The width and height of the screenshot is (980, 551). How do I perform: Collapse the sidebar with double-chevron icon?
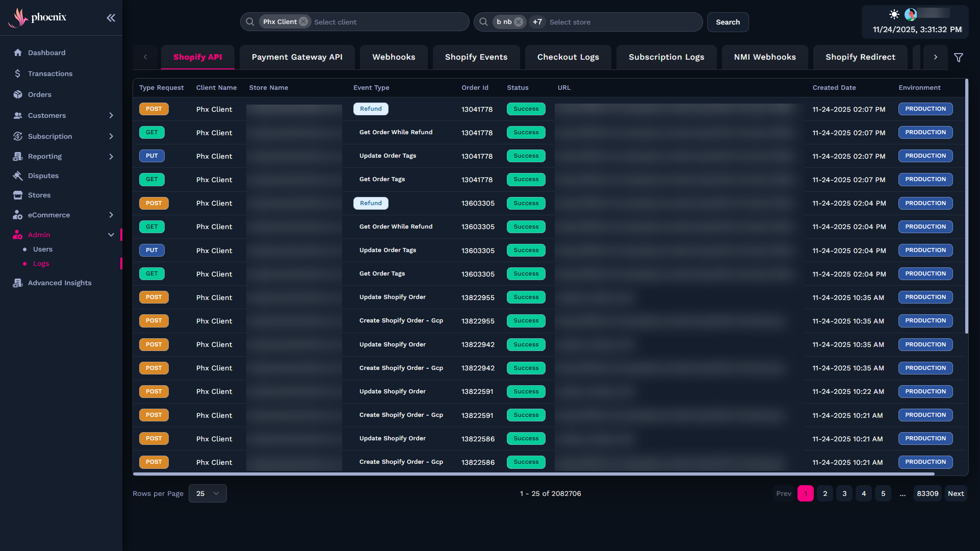point(111,18)
